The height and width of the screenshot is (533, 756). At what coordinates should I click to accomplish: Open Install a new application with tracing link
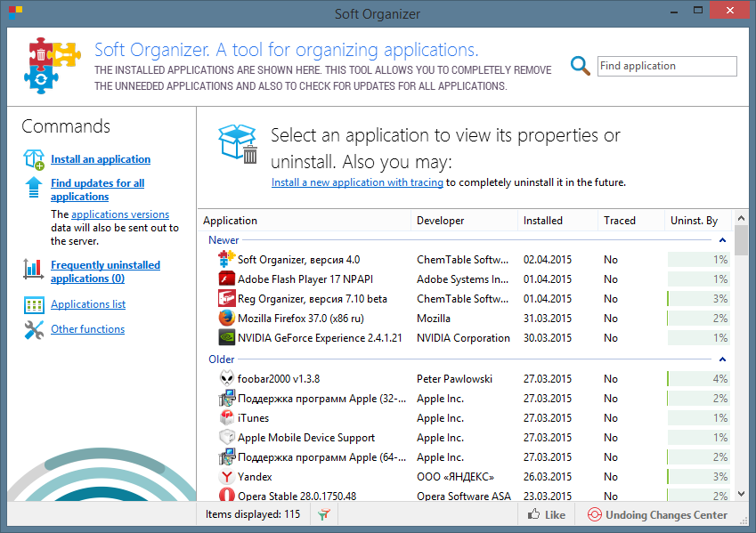click(357, 182)
